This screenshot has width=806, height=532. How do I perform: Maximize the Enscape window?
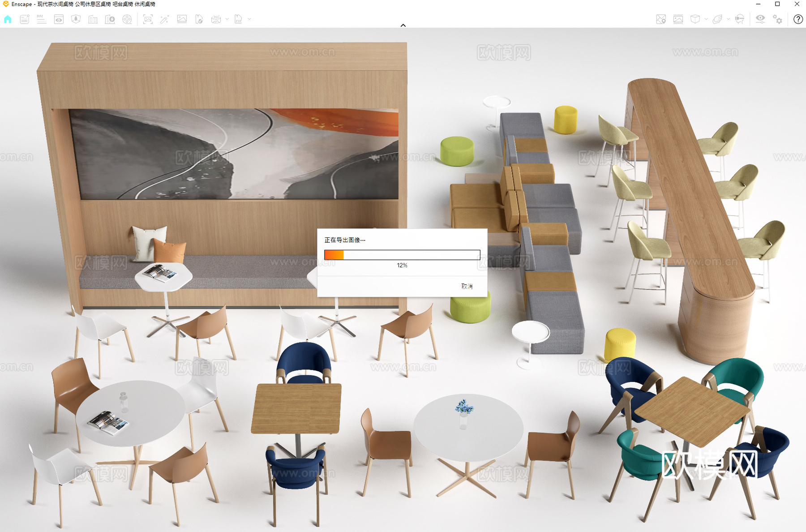coord(777,4)
